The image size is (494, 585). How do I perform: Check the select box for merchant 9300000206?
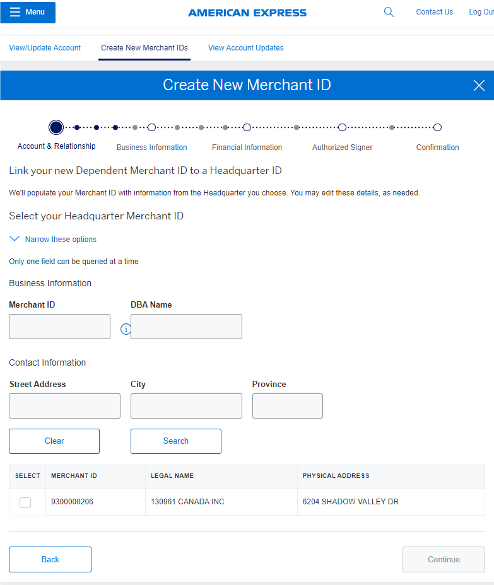click(25, 502)
